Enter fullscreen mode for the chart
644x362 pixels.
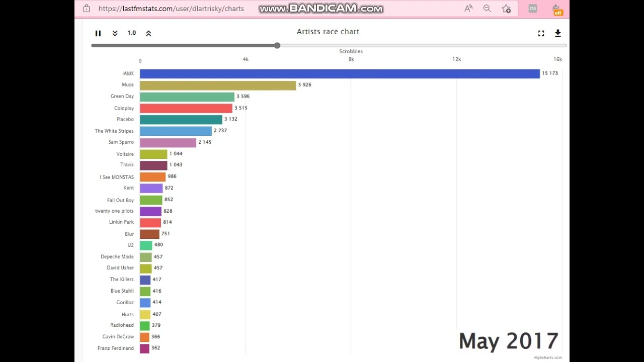[x=541, y=33]
